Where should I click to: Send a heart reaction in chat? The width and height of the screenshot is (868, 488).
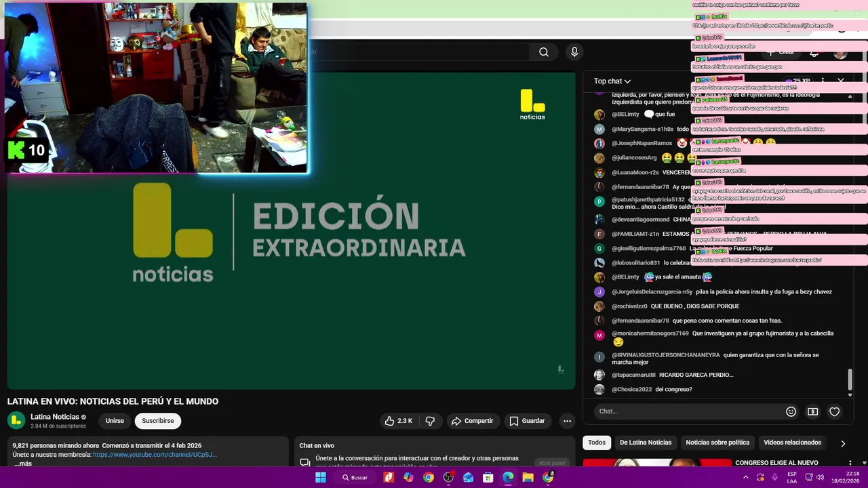click(835, 411)
